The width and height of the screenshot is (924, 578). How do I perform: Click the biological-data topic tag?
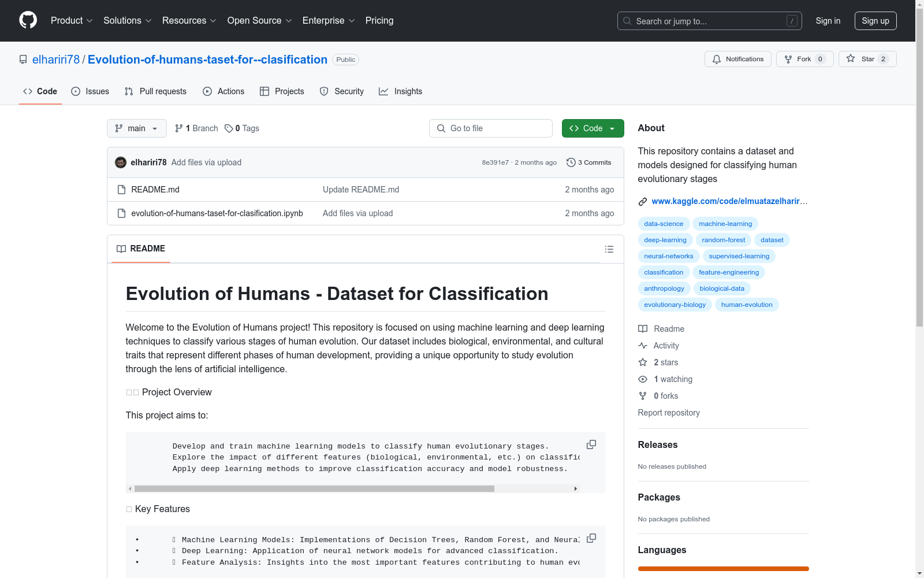click(x=722, y=288)
